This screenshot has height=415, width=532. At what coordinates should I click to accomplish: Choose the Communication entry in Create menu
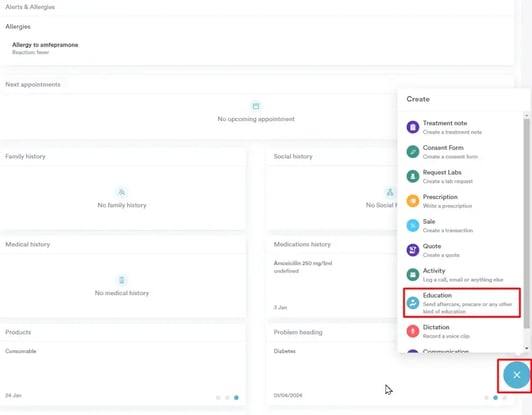[445, 351]
